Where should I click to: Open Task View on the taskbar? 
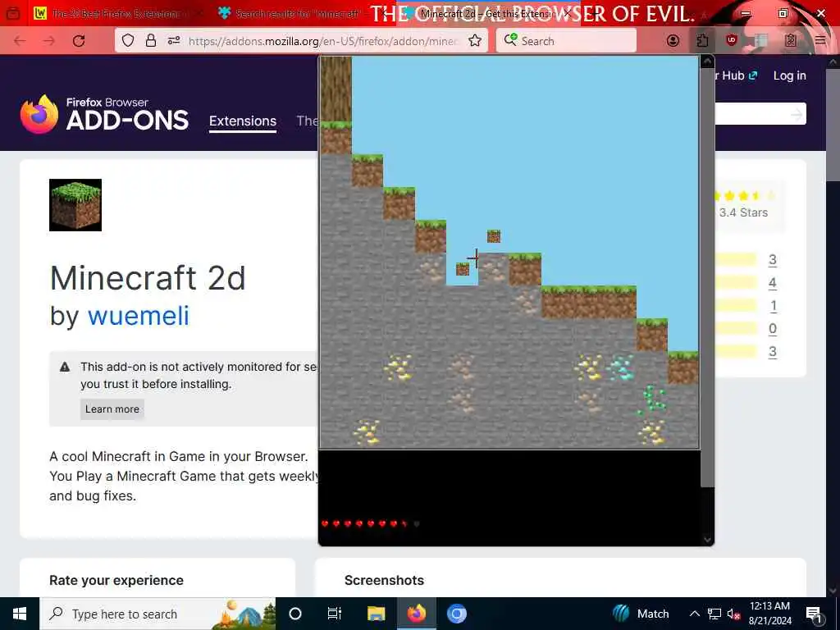[335, 614]
